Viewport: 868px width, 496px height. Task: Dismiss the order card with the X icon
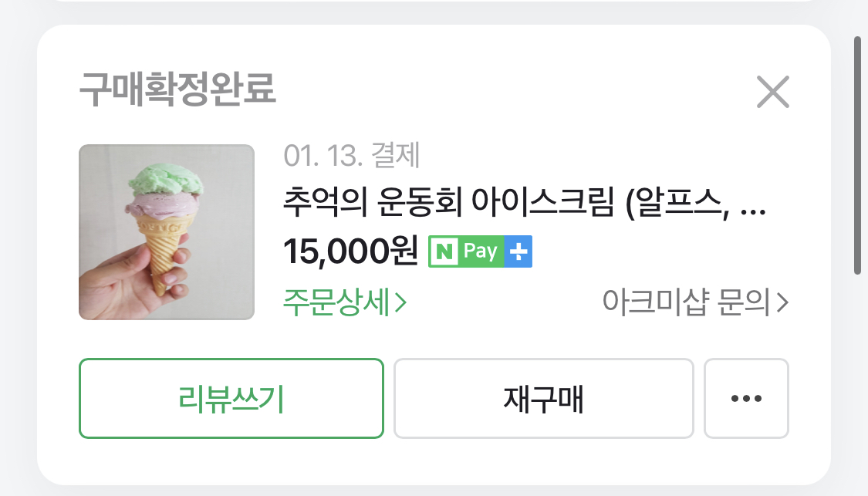coord(772,93)
